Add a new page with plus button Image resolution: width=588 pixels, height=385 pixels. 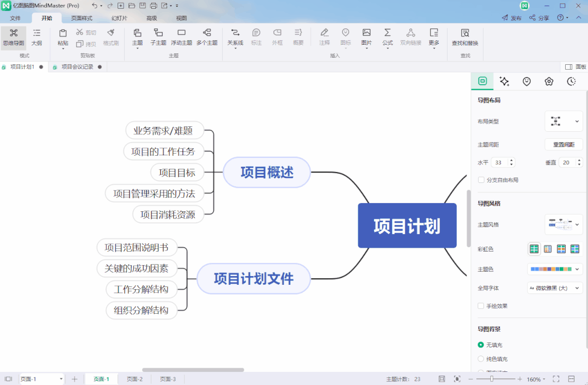(74, 379)
